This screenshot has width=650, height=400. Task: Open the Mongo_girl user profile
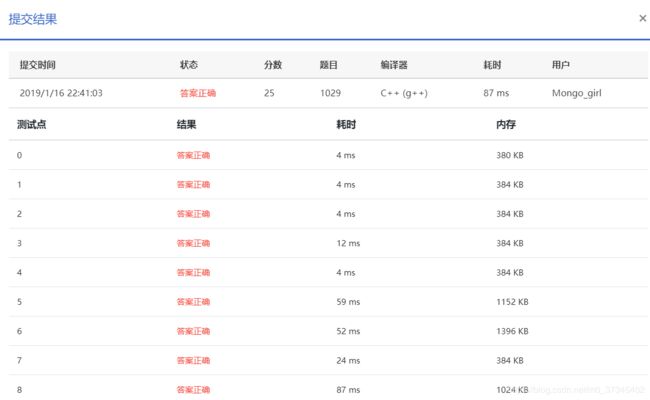(577, 93)
